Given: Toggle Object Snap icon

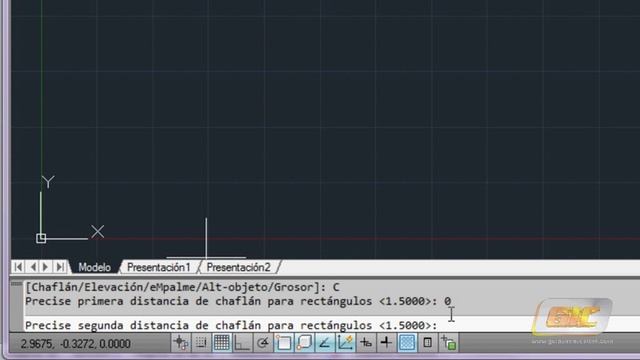Looking at the screenshot, I should (283, 342).
